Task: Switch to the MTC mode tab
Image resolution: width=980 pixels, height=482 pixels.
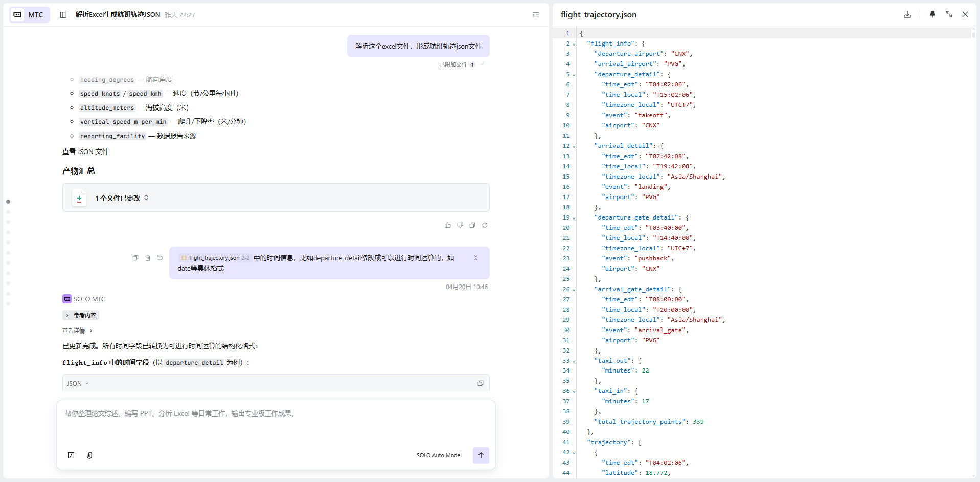Action: [x=30, y=15]
